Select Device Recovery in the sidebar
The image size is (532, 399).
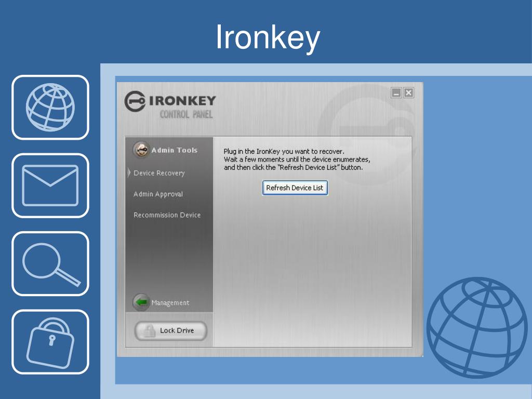(x=159, y=173)
